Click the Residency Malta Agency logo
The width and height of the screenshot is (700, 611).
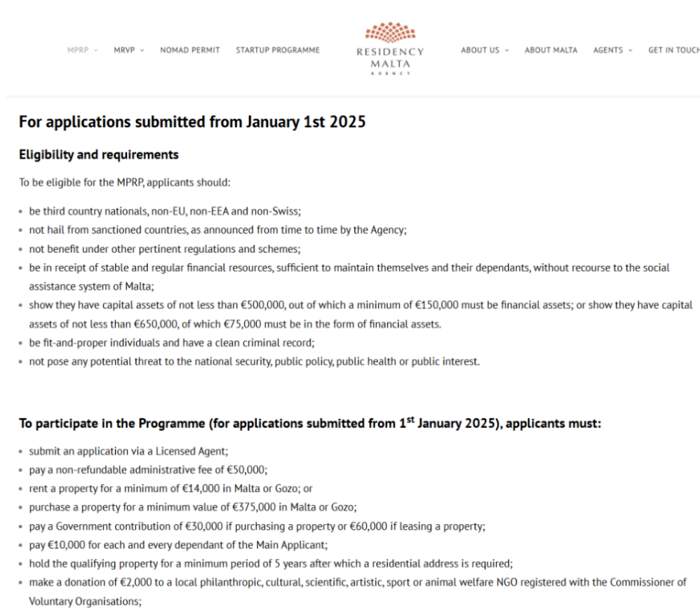(390, 48)
